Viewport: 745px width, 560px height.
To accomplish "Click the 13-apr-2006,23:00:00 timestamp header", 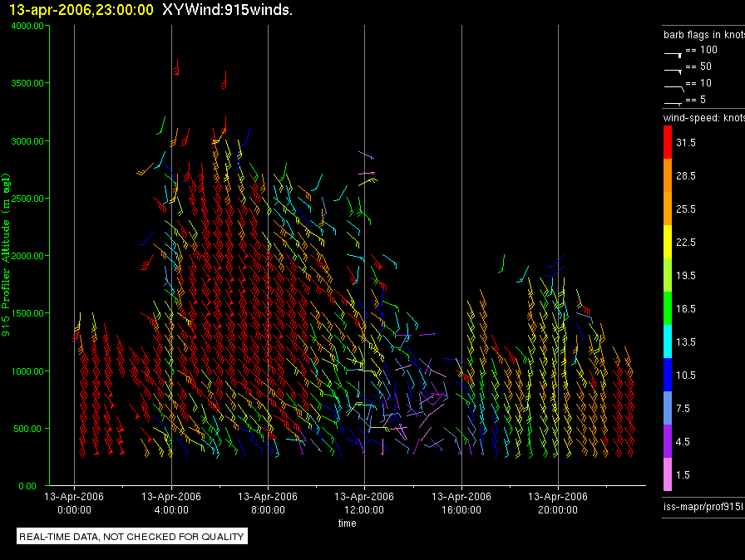I will point(81,9).
